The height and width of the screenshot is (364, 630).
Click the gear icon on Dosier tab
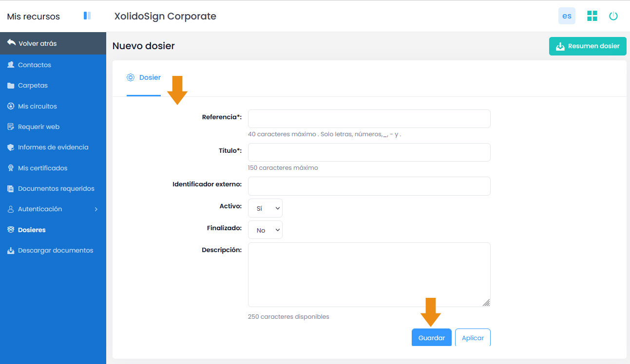(x=131, y=77)
